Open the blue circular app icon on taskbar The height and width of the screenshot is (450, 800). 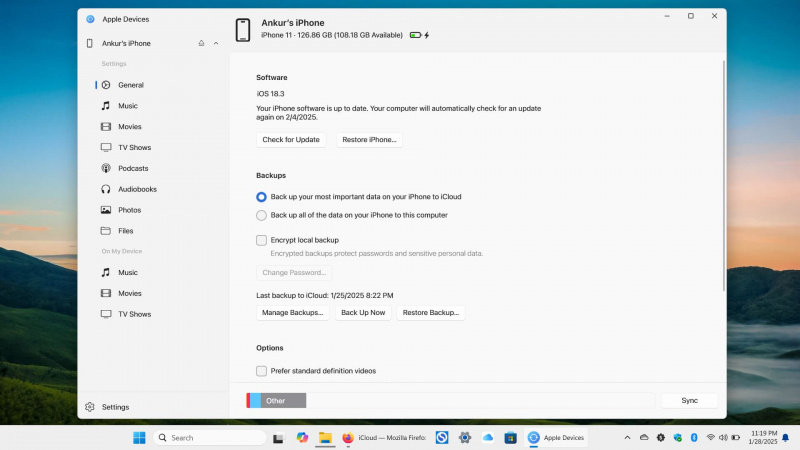tap(442, 438)
